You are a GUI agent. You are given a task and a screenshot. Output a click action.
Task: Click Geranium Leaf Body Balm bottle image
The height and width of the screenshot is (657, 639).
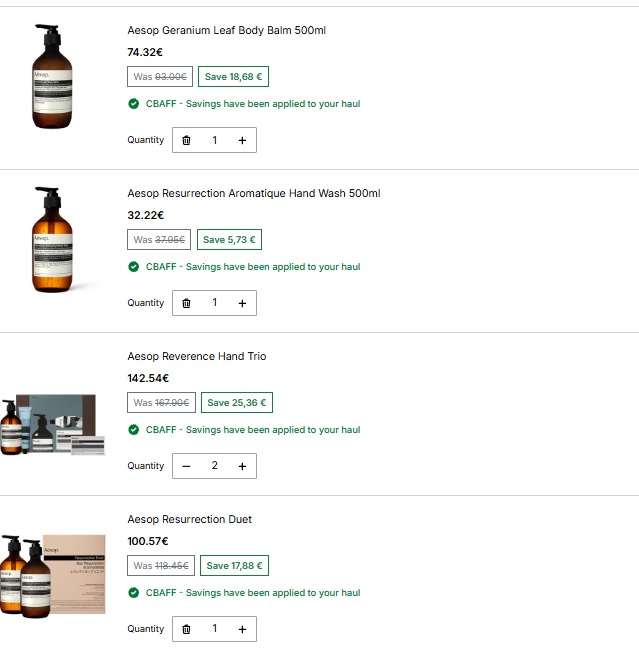52,76
